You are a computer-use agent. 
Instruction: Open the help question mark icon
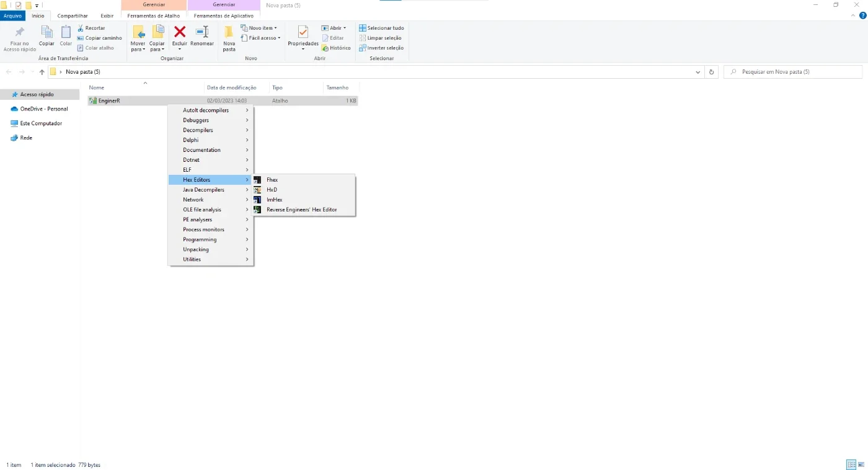click(862, 16)
